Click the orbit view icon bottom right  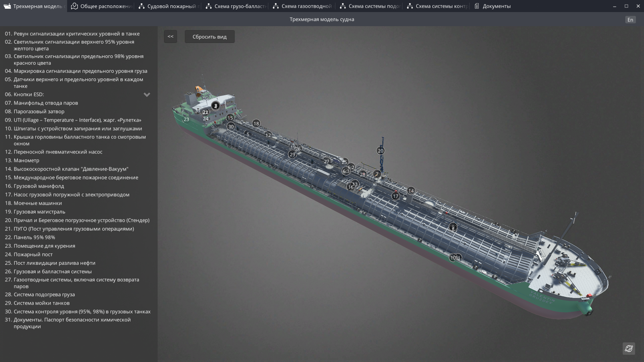[x=629, y=348]
